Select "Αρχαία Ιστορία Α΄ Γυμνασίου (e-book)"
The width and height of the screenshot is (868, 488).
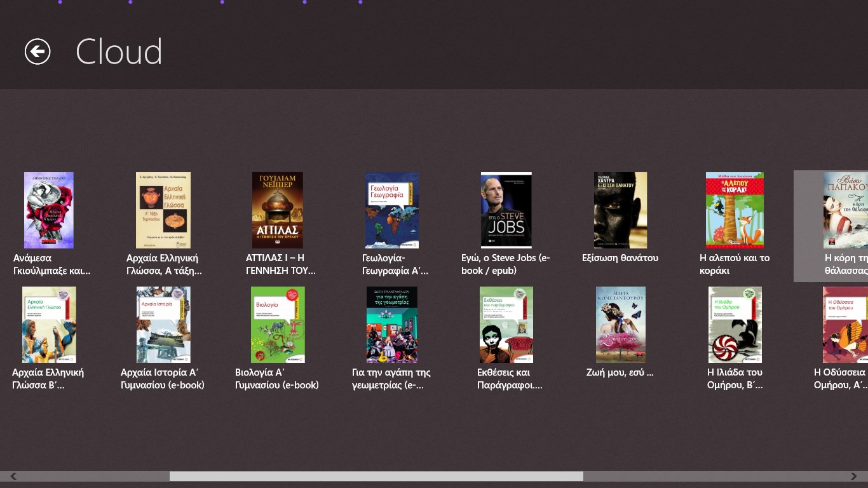163,325
